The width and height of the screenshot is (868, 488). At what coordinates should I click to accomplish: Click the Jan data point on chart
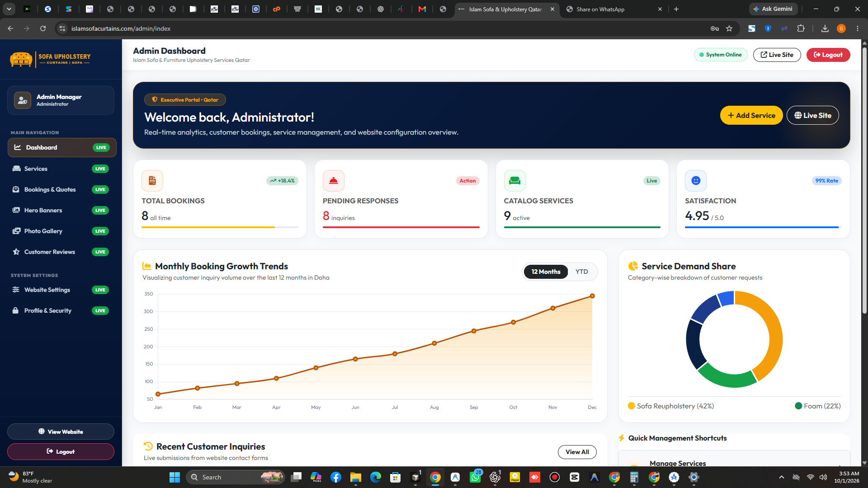click(158, 394)
